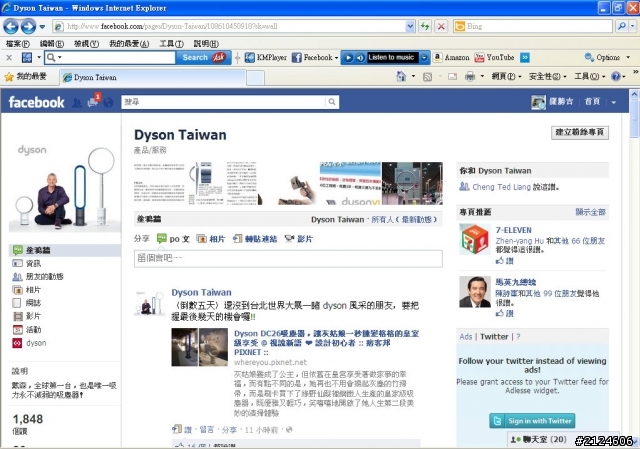Click the Facebook 搜尋 search field
The width and height of the screenshot is (640, 449).
pyautogui.click(x=224, y=102)
